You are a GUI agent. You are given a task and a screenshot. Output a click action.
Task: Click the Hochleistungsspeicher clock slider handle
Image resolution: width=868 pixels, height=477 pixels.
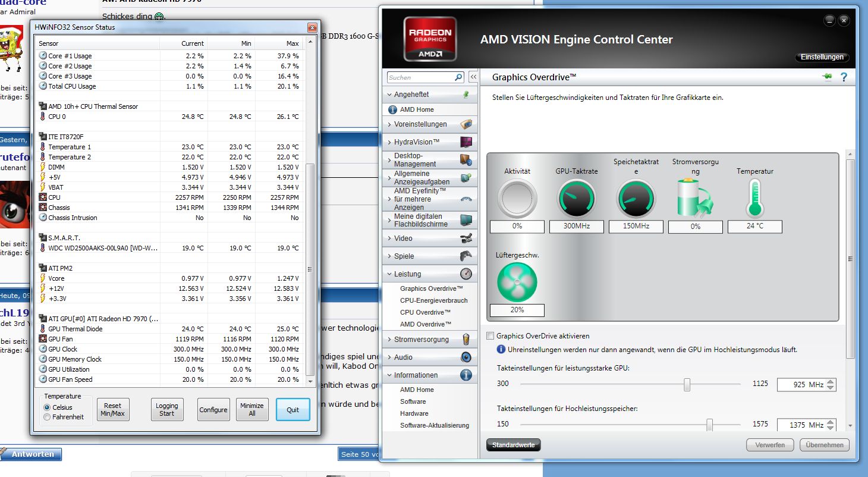tap(710, 425)
